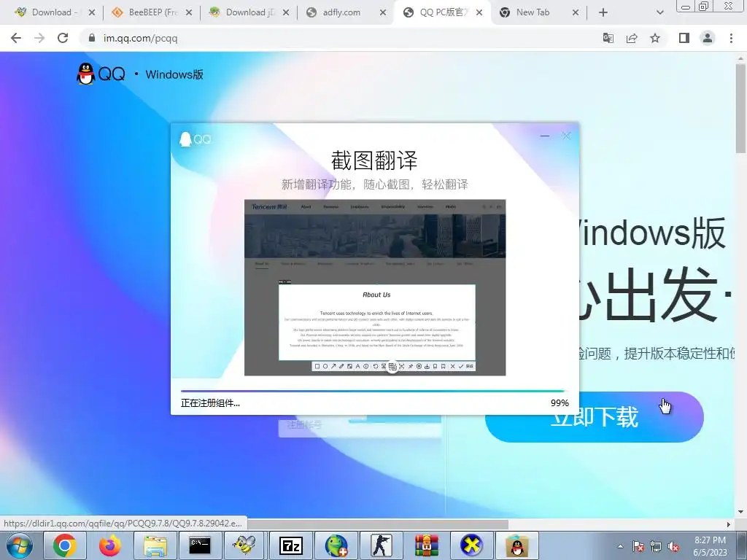Image resolution: width=747 pixels, height=560 pixels.
Task: Switch to the adfly.com tab
Action: point(343,13)
